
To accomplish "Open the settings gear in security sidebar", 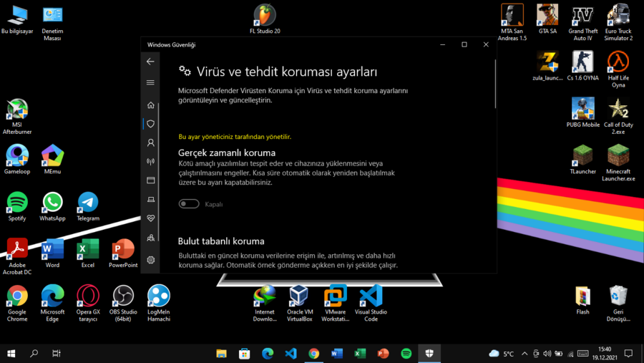I will tap(151, 260).
